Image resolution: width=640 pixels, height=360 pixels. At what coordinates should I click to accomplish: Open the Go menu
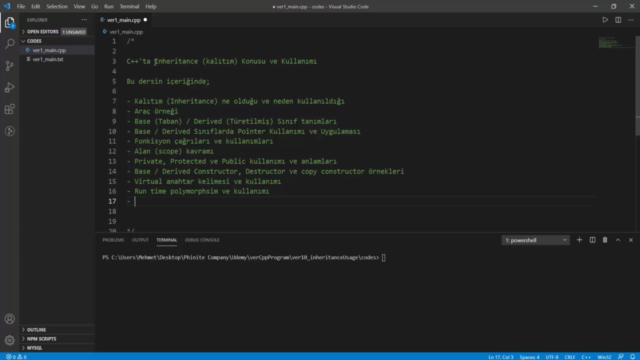pyautogui.click(x=94, y=7)
